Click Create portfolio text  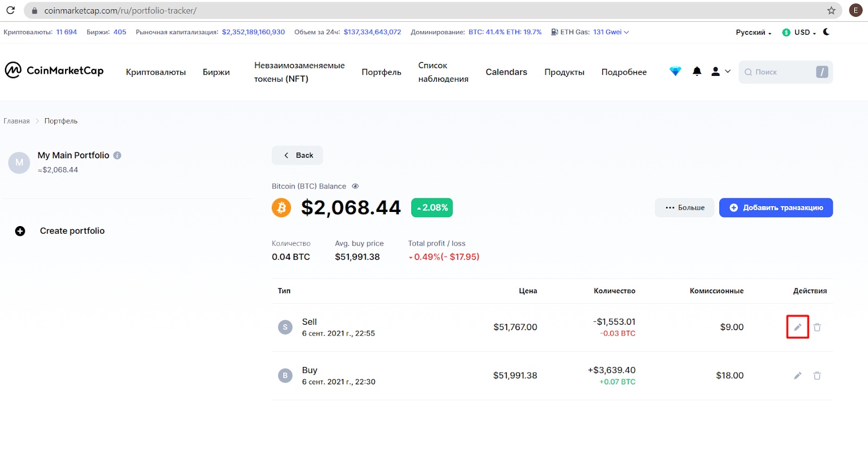tap(72, 231)
